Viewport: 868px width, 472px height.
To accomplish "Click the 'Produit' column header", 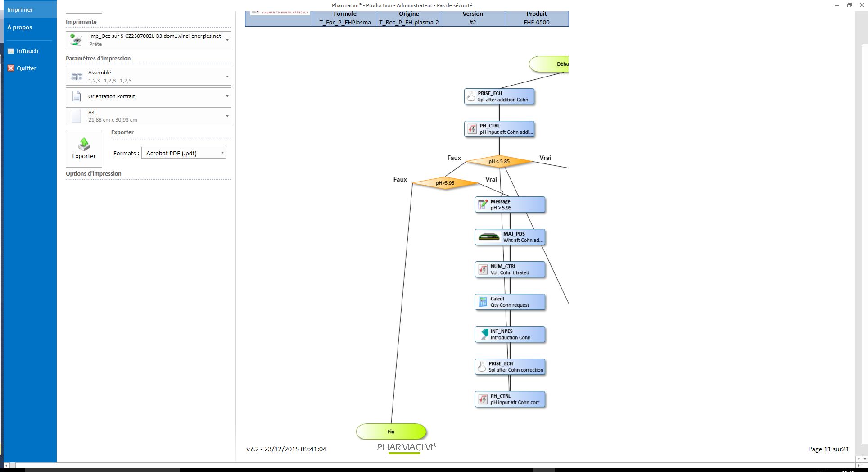I will 537,14.
